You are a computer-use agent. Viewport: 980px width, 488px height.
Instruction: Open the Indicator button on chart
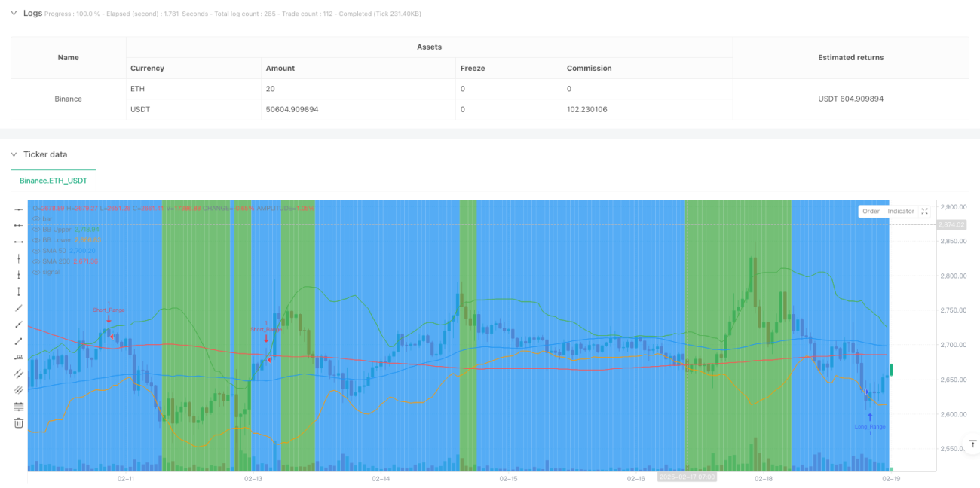pyautogui.click(x=901, y=212)
